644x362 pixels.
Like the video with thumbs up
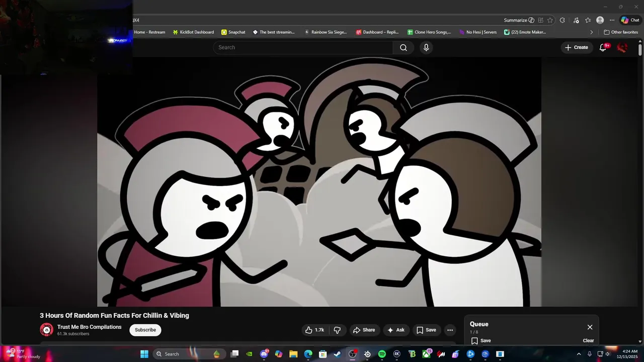tap(314, 330)
